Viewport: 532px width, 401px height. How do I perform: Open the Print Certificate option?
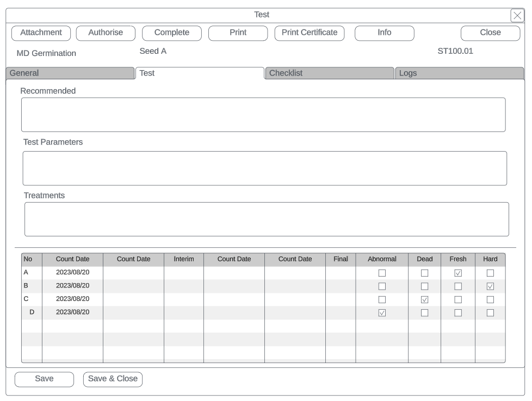coord(309,33)
